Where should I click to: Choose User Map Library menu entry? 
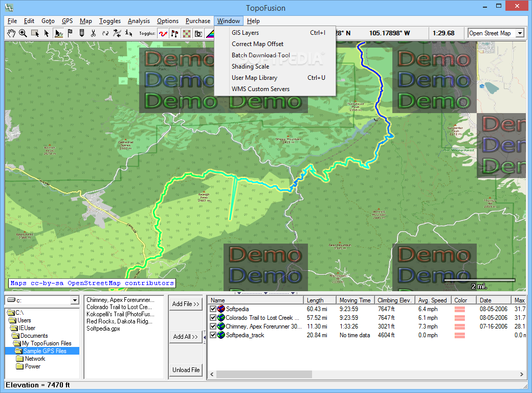point(275,78)
